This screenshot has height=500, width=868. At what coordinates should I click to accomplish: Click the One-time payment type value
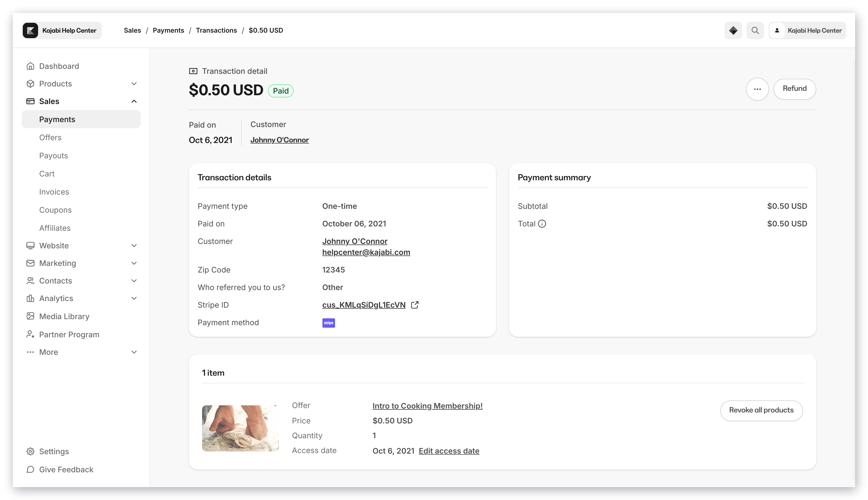point(339,206)
